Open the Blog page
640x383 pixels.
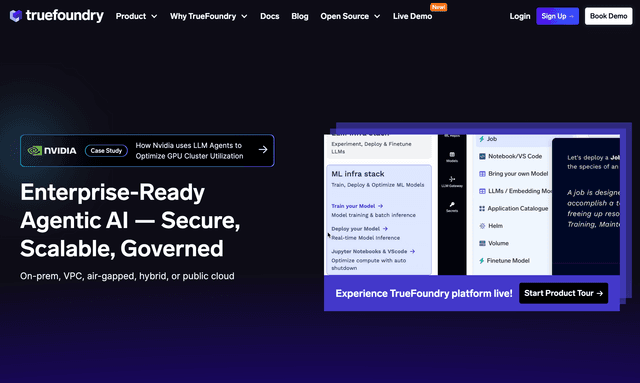tap(300, 16)
